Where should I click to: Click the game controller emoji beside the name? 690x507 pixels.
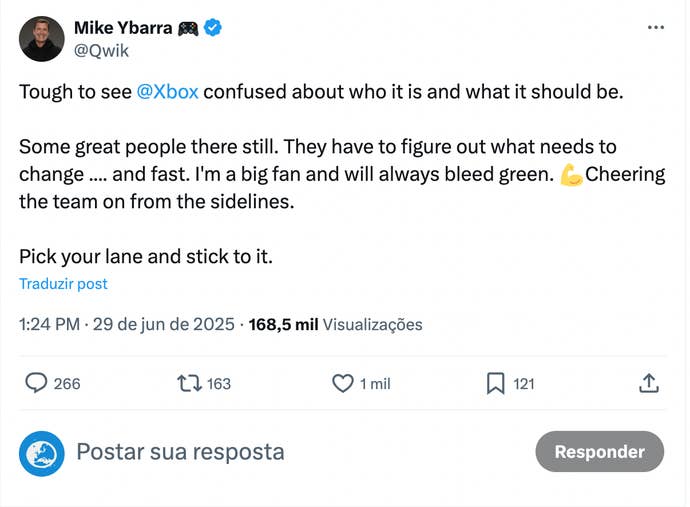point(188,28)
